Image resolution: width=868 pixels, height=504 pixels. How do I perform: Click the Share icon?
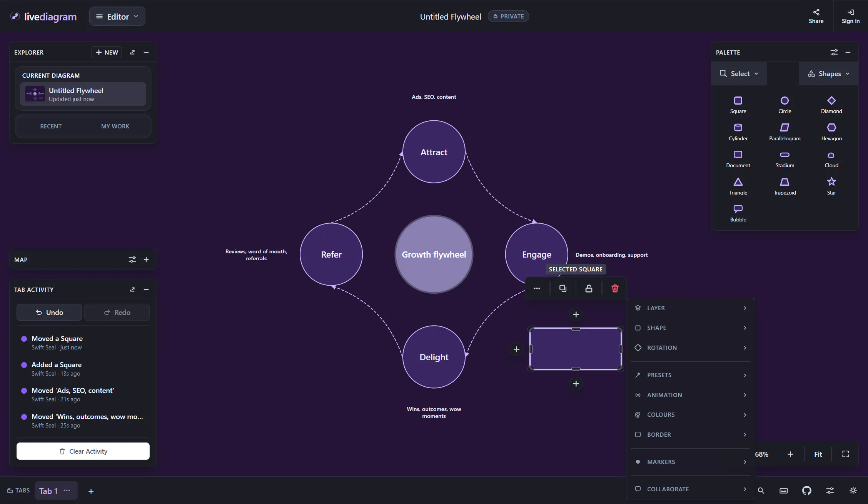pyautogui.click(x=816, y=16)
